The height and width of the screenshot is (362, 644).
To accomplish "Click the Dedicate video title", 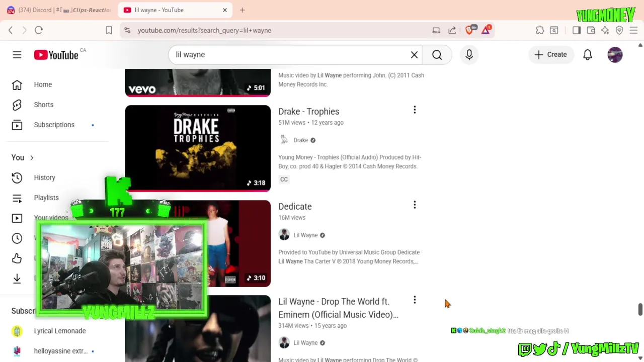I will tap(295, 207).
